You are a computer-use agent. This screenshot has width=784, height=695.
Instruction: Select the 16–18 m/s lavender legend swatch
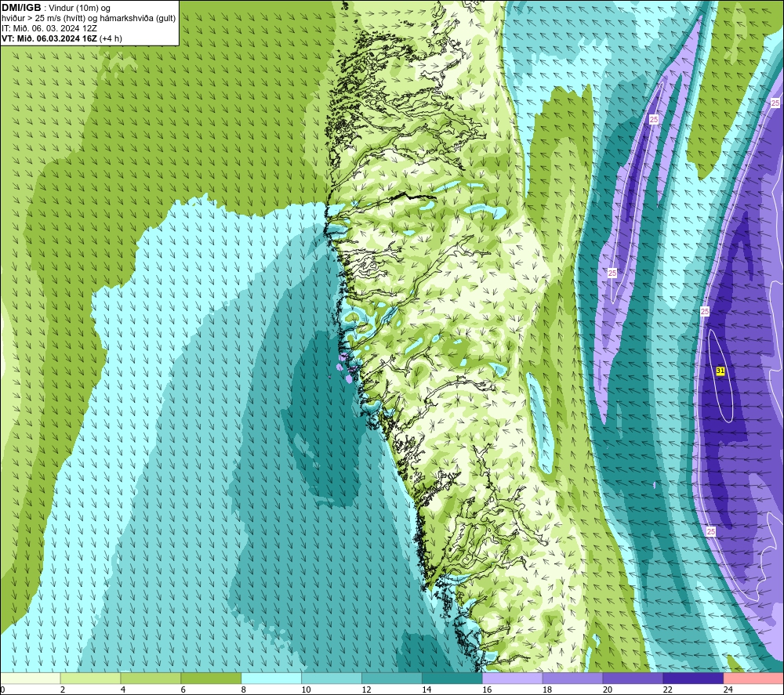point(512,678)
